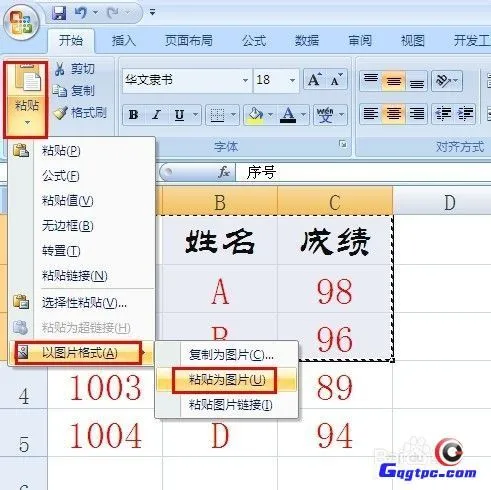Align text right
This screenshot has height=490, width=491.
coord(416,114)
